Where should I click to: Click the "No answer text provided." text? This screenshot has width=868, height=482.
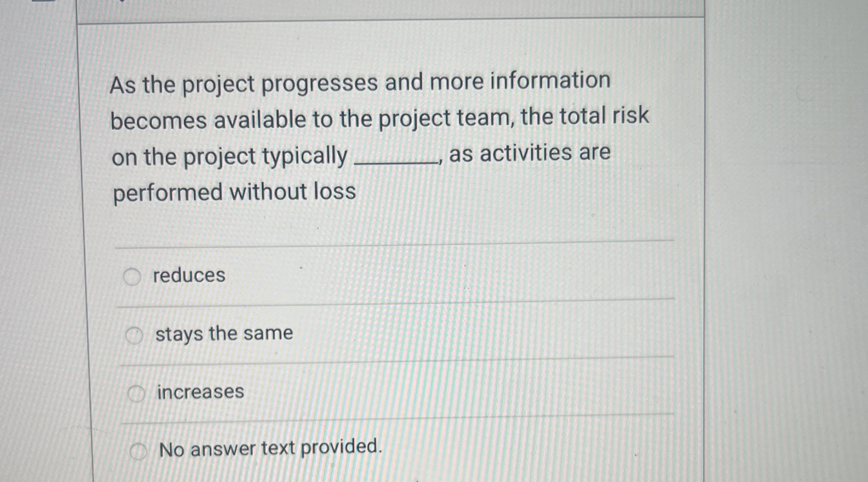tap(270, 450)
